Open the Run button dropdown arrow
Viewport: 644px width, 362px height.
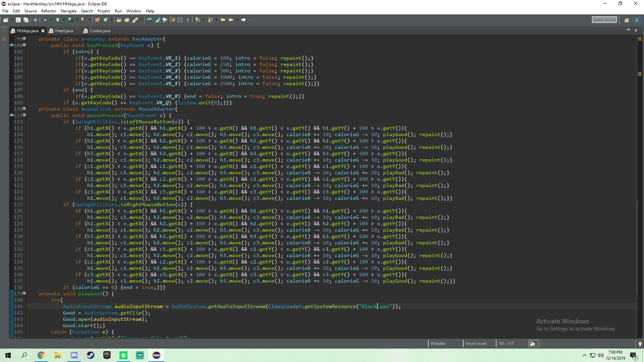tap(64, 20)
